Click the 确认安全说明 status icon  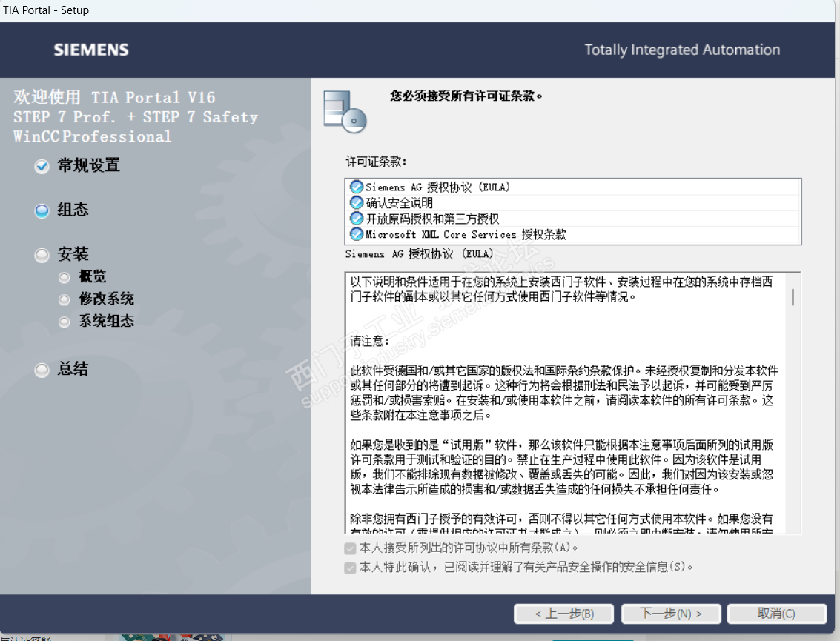[357, 202]
